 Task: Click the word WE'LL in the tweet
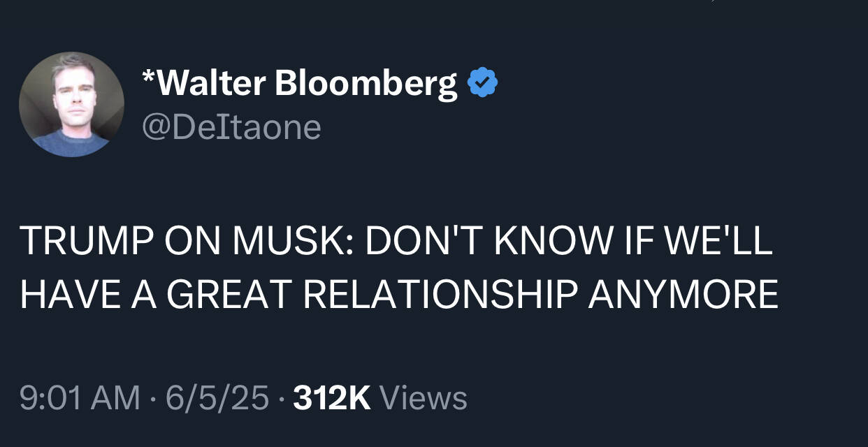pyautogui.click(x=718, y=241)
